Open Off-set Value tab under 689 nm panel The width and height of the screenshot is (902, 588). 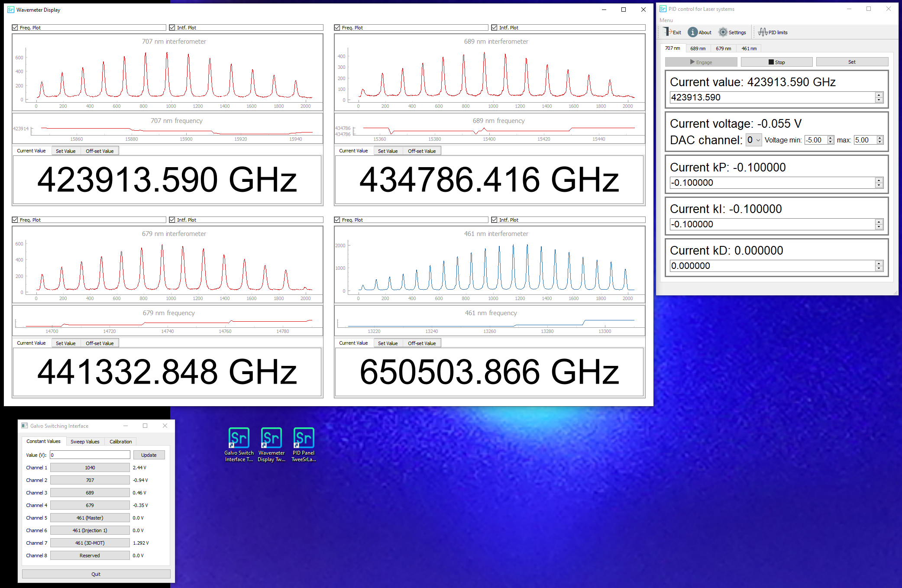[422, 151]
